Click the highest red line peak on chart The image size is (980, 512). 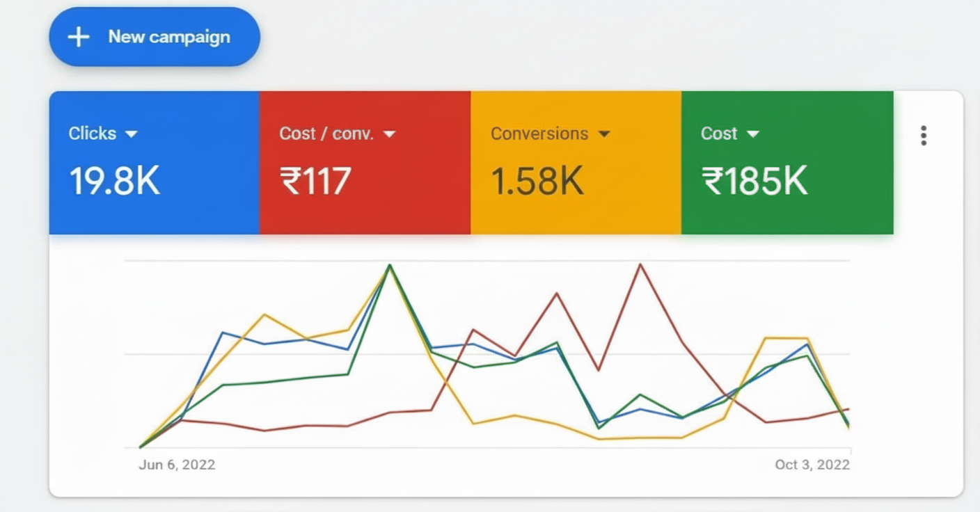(640, 264)
